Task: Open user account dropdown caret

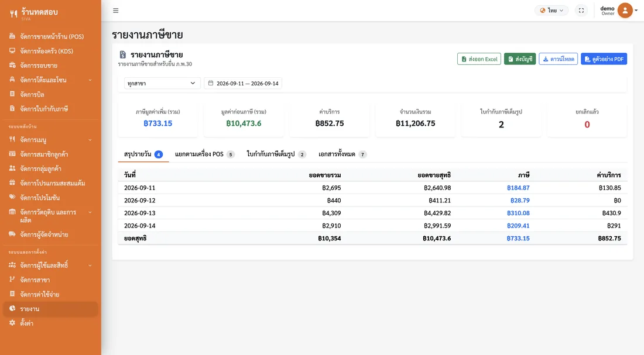Action: point(636,11)
